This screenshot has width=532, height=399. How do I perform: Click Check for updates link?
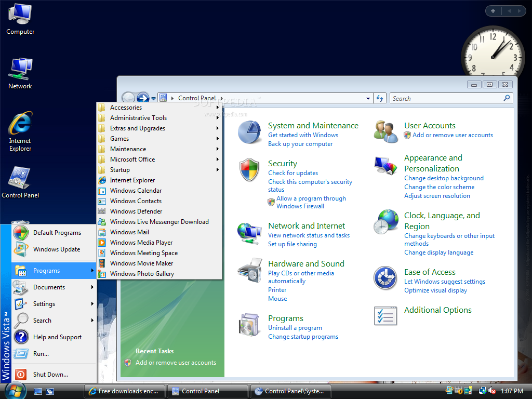coord(293,173)
